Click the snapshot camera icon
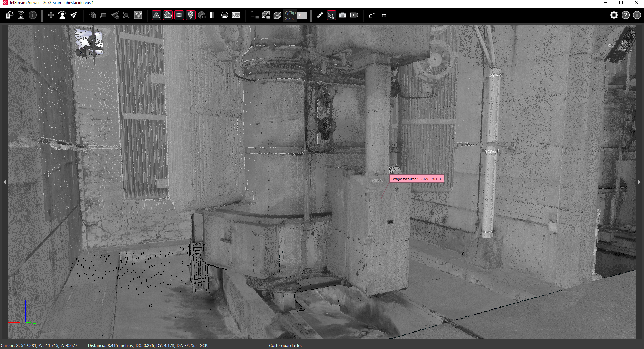The width and height of the screenshot is (644, 349). pyautogui.click(x=342, y=15)
